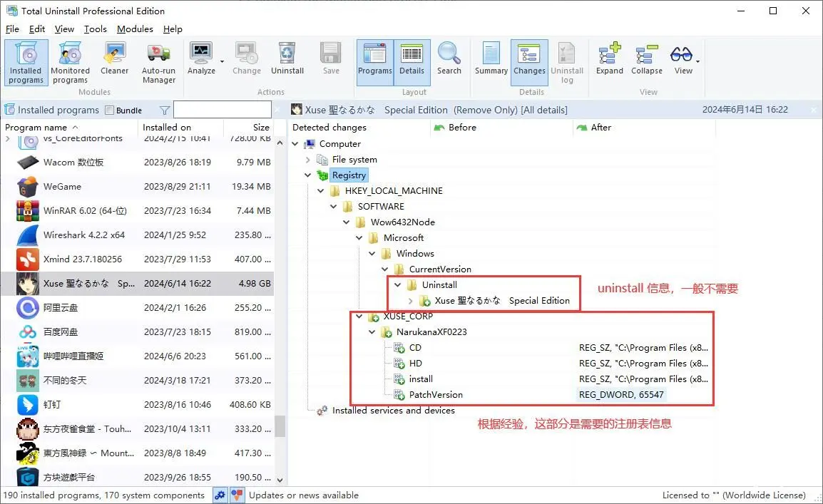Select 钉钉 program icon
The width and height of the screenshot is (823, 504).
[27, 404]
